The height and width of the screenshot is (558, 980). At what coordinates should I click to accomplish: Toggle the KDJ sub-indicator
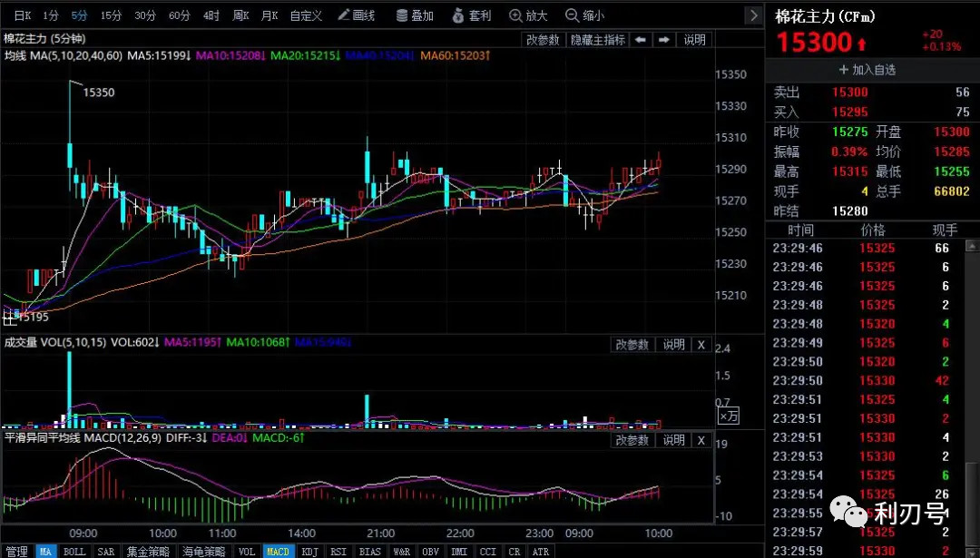click(309, 551)
